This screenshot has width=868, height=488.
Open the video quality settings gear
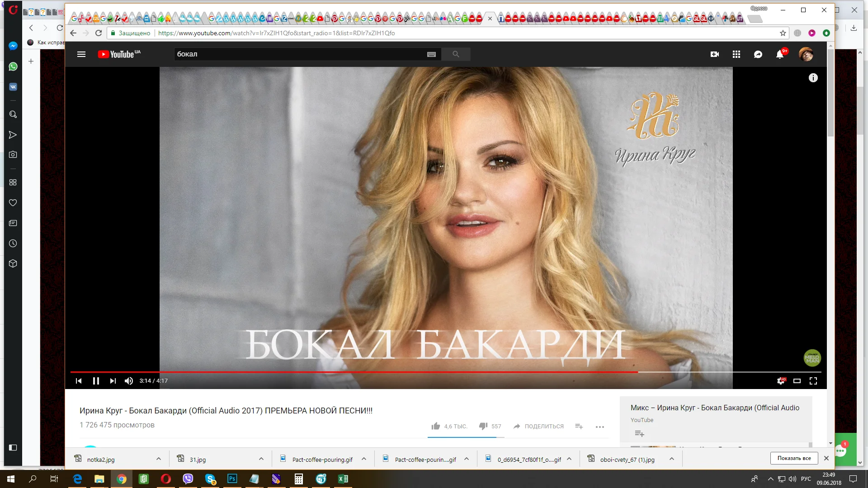(x=781, y=381)
